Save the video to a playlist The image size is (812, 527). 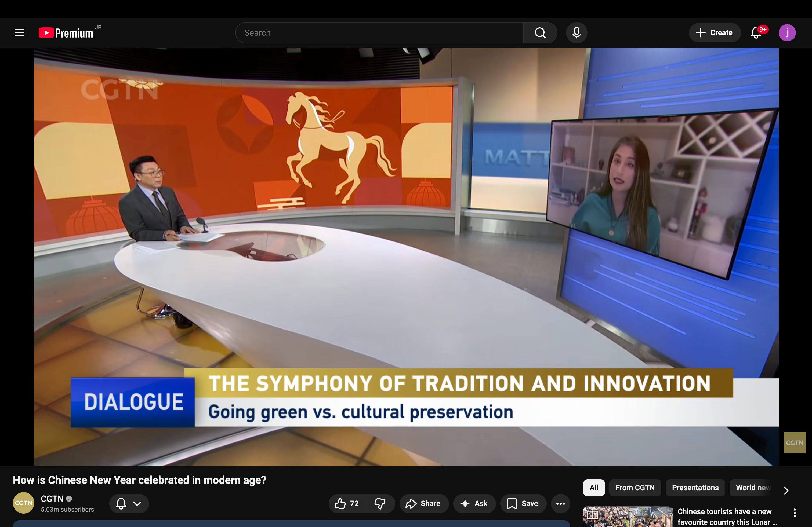(523, 503)
